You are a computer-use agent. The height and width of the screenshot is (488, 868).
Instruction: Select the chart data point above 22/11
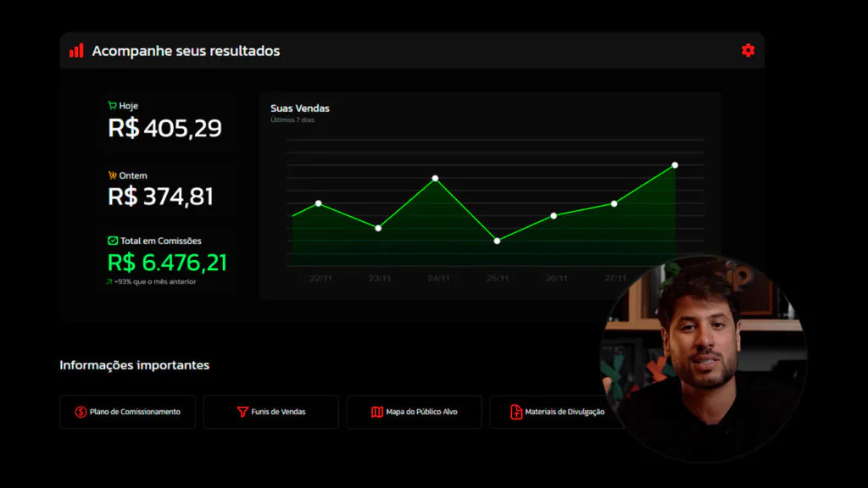pos(319,203)
